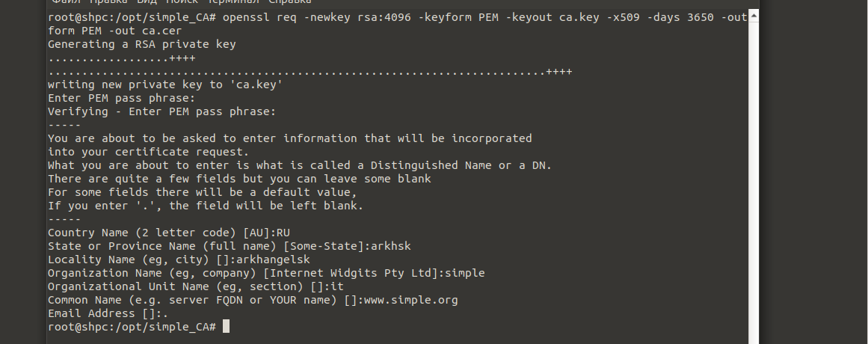Click the 'Verifying - Enter PEM pass phrase' line
Viewport: 868px width, 344px height.
click(161, 111)
